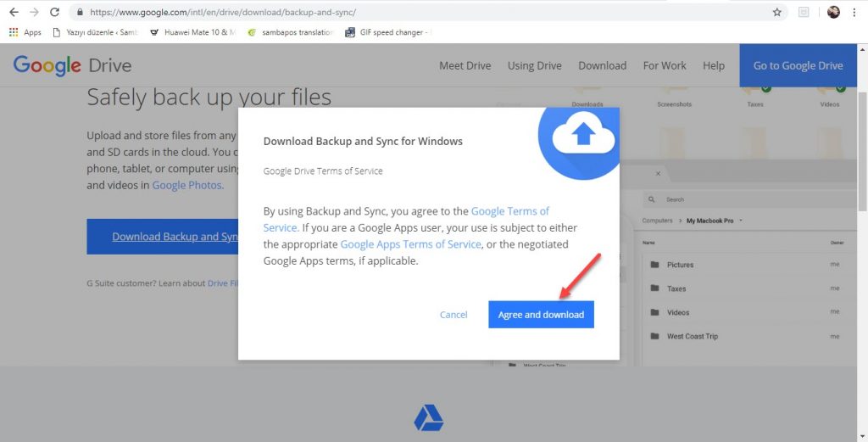This screenshot has width=868, height=442.
Task: Click the 'Google Drive Terms of Service' subtitle
Action: (x=323, y=171)
